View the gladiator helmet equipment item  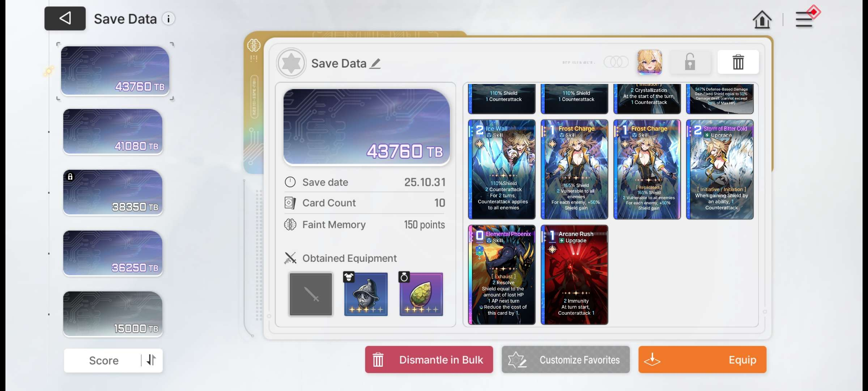tap(366, 294)
